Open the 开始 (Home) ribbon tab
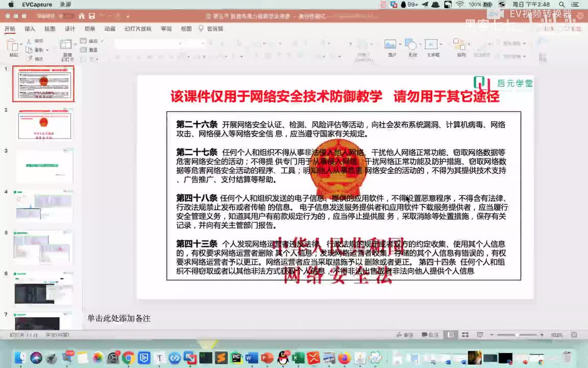Viewport: 588px width, 368px height. [10, 29]
